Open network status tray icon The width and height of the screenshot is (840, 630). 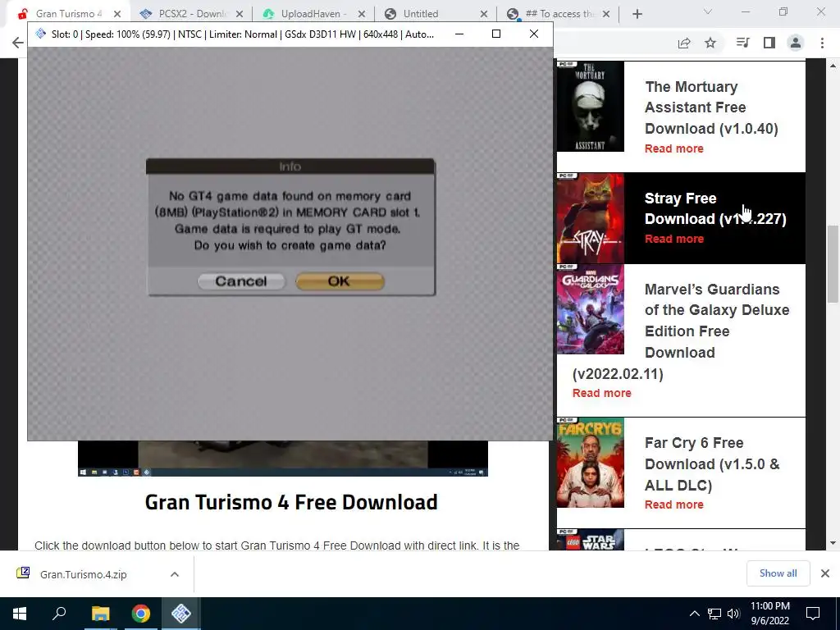[714, 614]
